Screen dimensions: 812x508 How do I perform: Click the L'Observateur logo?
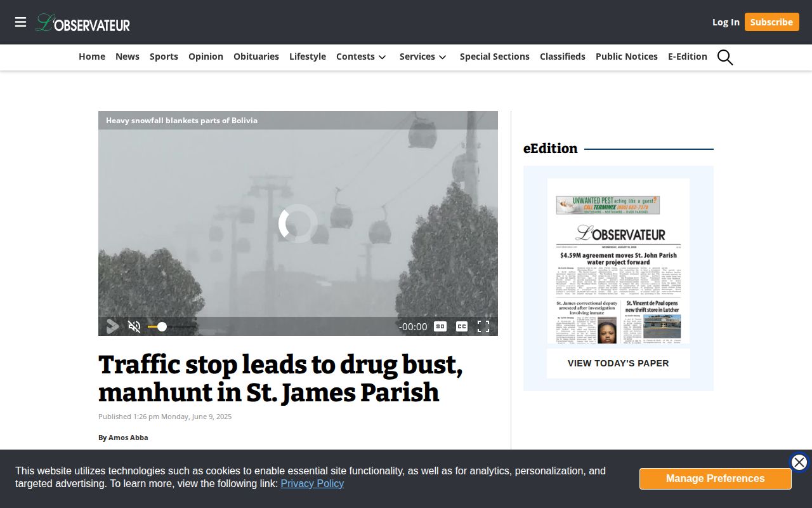83,23
